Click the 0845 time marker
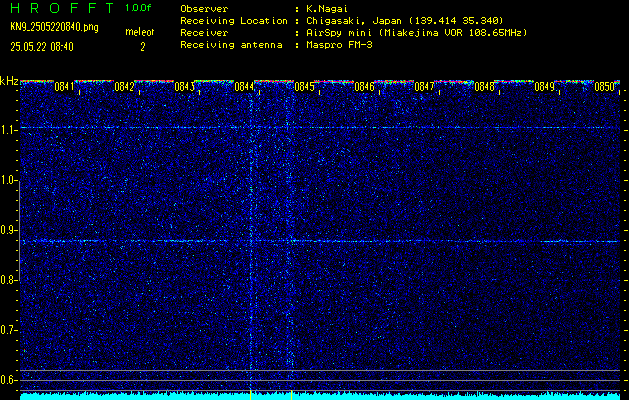The height and width of the screenshot is (400, 629). click(x=304, y=87)
